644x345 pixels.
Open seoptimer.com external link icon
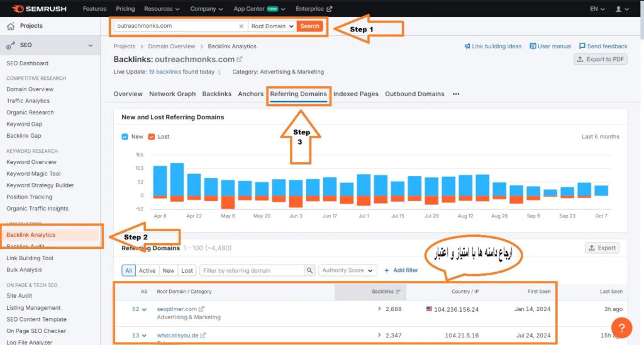point(201,309)
